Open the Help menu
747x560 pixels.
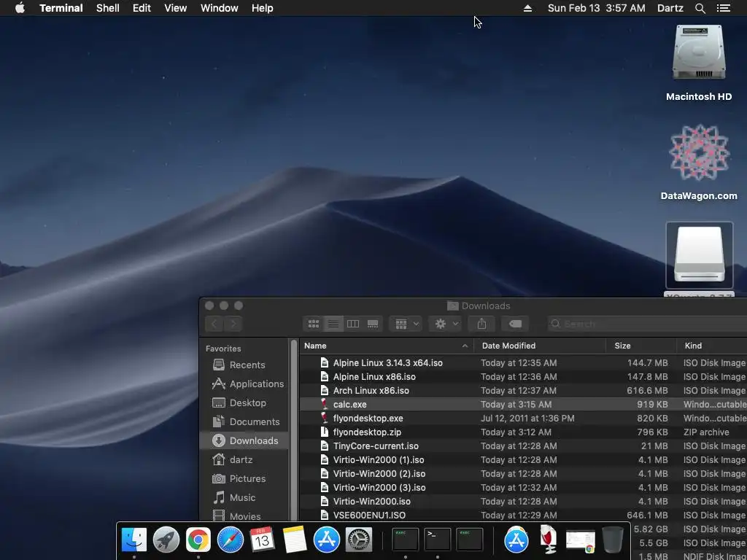click(x=262, y=8)
